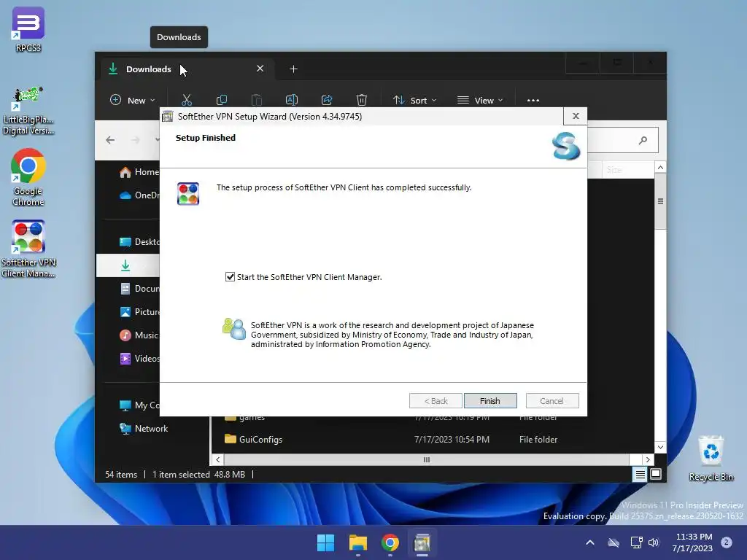747x560 pixels.
Task: Select the GuiConfigs folder row
Action: tap(433, 440)
